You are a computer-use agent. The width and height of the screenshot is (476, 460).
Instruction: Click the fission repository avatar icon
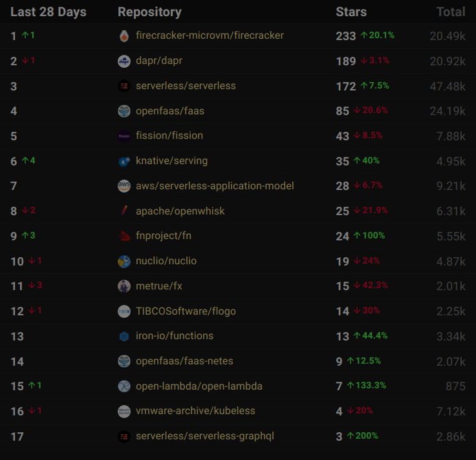coord(124,136)
